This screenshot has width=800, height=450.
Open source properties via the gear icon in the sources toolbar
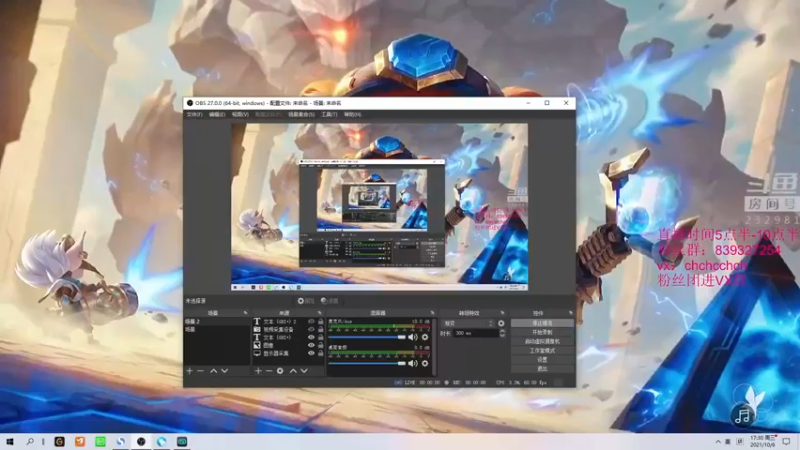280,371
